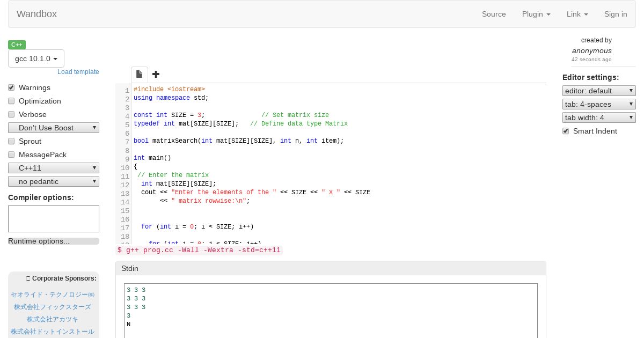The image size is (644, 338).
Task: Click inside the Stdin text area
Action: (331, 311)
